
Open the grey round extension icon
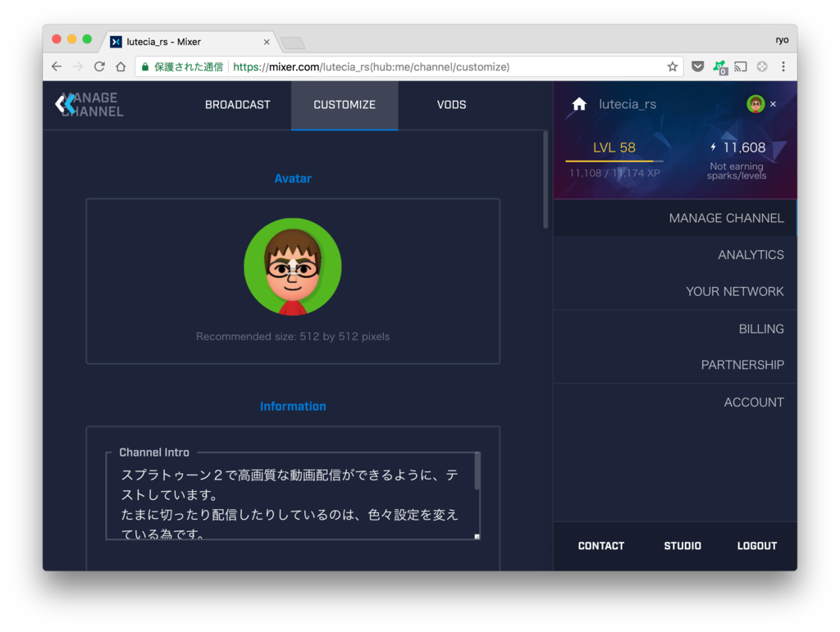[x=762, y=67]
